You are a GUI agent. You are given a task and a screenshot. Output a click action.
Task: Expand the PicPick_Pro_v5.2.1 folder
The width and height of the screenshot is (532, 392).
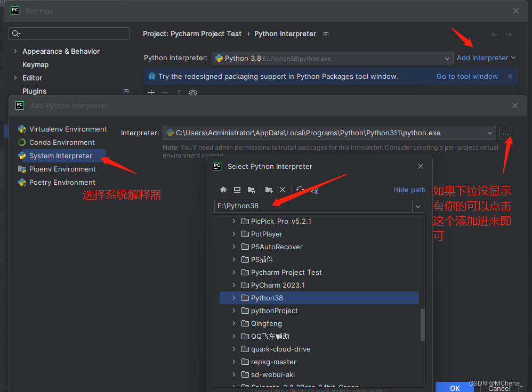234,221
